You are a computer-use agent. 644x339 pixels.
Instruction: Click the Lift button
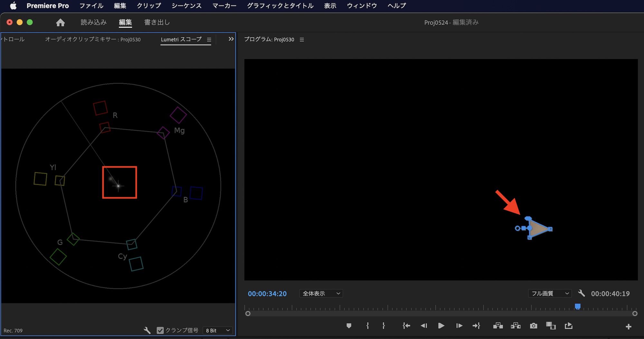pyautogui.click(x=498, y=326)
